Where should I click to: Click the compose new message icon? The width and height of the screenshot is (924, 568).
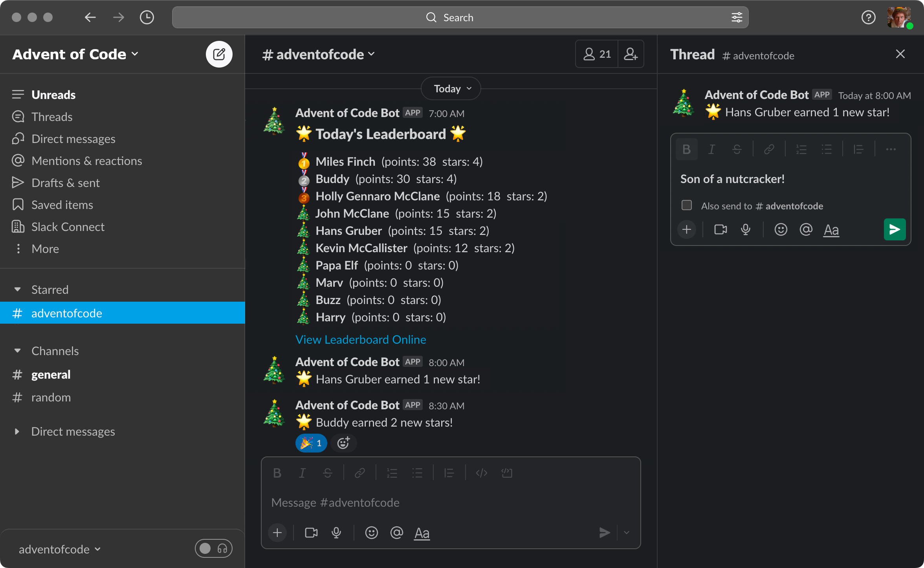[x=219, y=54]
